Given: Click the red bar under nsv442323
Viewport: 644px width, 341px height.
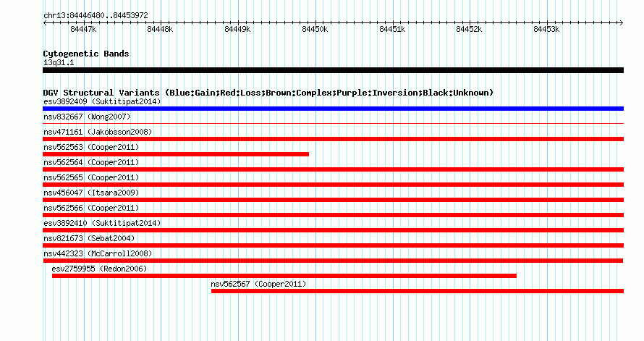Looking at the screenshot, I should (x=333, y=261).
